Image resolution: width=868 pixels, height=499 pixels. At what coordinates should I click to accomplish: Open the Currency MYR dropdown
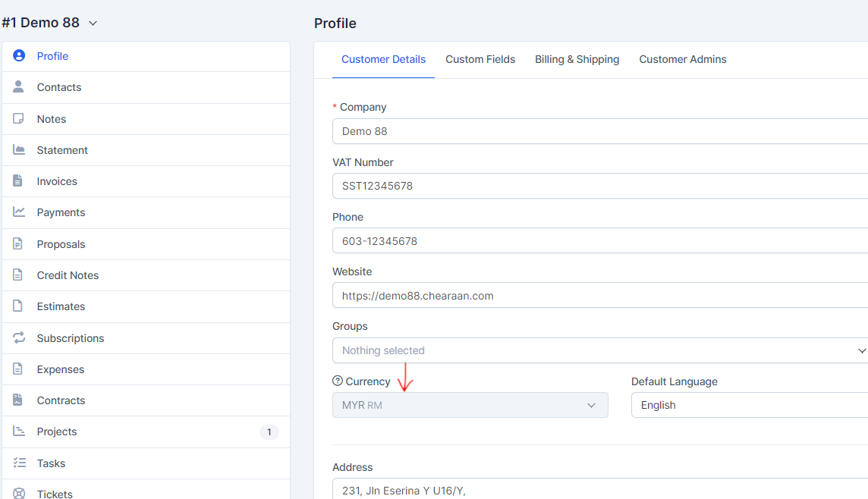coord(470,405)
